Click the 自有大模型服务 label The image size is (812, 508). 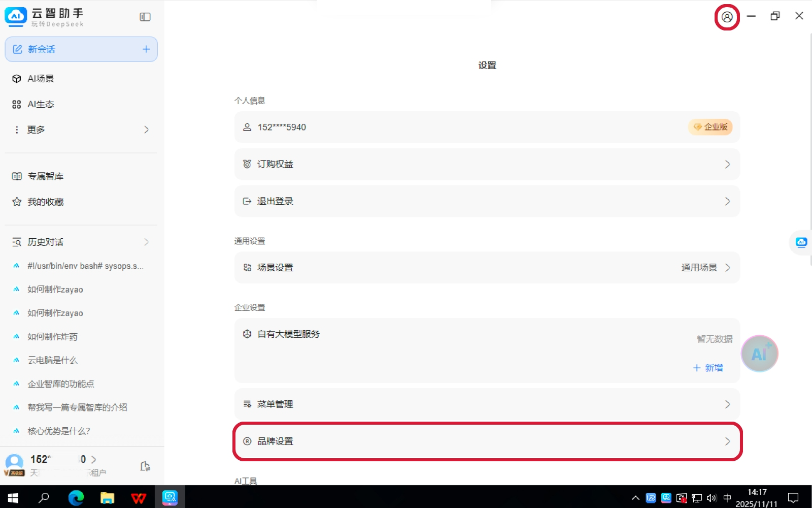(288, 334)
